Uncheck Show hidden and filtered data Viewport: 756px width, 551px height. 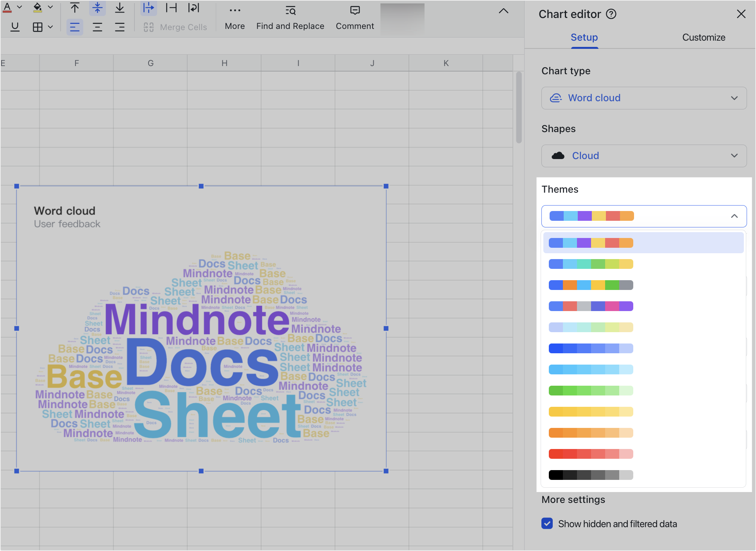pyautogui.click(x=547, y=524)
